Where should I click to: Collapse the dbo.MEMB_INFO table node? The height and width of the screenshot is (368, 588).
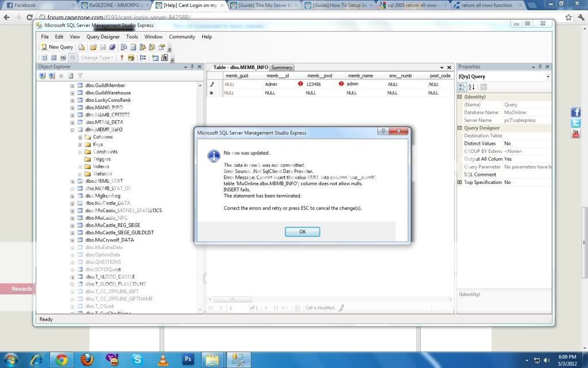[x=72, y=130]
